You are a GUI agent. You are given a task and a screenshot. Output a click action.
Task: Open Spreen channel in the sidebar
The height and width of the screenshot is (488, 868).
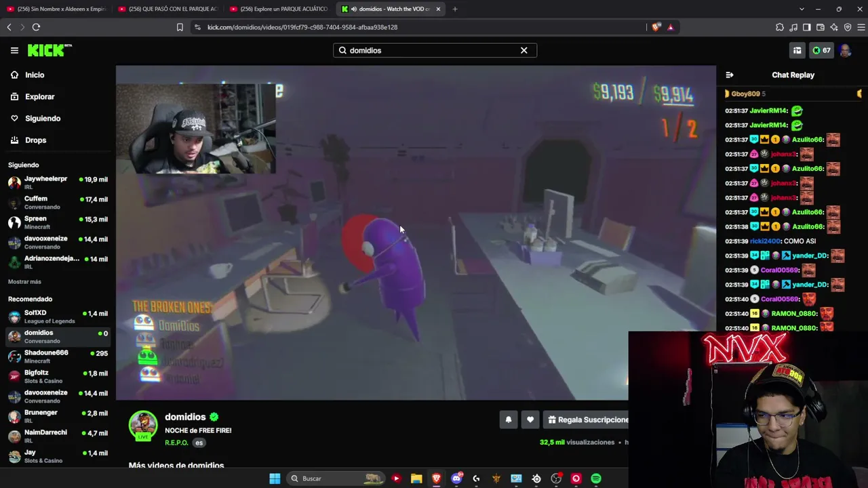58,222
